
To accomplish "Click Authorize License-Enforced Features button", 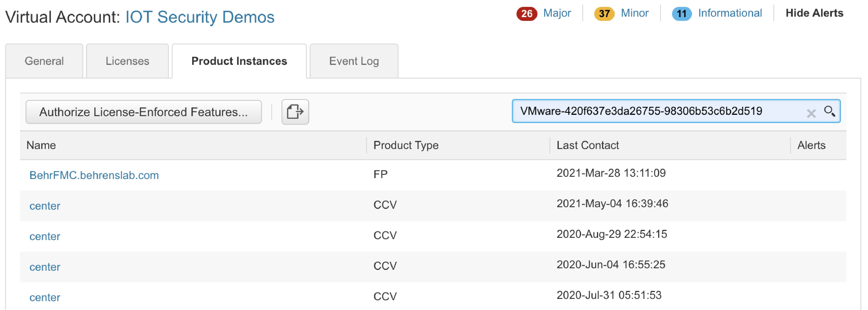I will pos(144,112).
